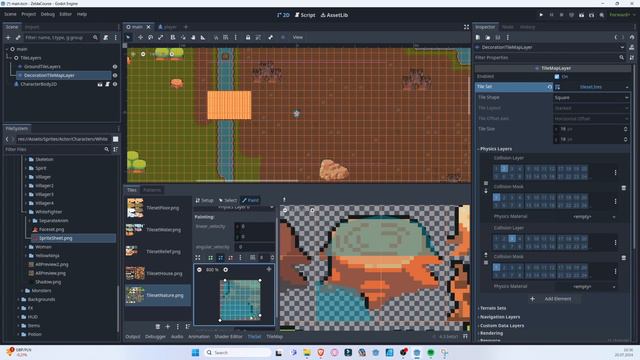640x360 pixels.
Task: Click the Run Project play icon
Action: (x=541, y=15)
